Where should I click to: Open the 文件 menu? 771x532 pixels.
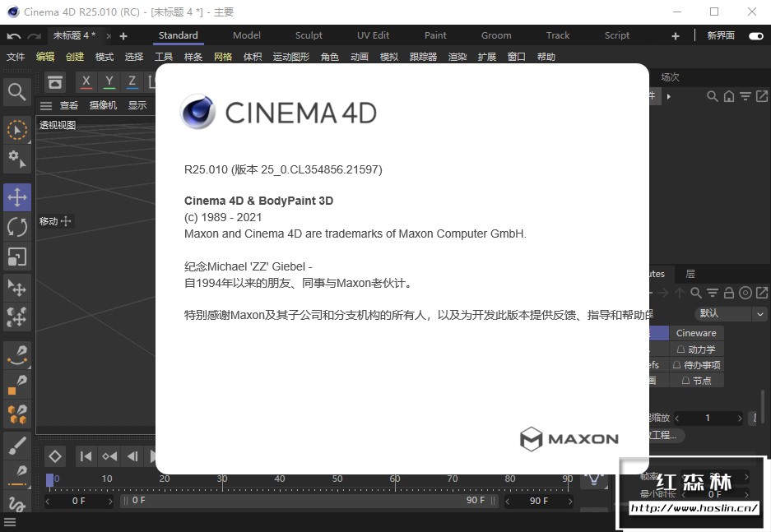click(x=16, y=57)
